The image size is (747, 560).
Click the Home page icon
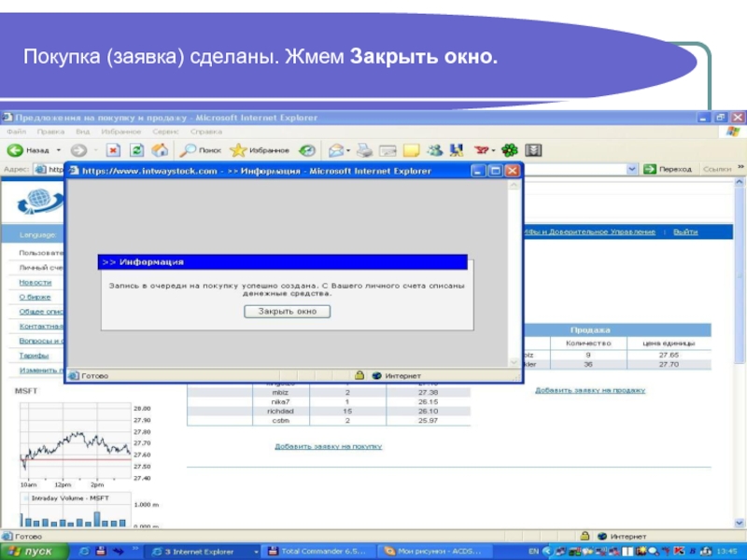pos(160,149)
